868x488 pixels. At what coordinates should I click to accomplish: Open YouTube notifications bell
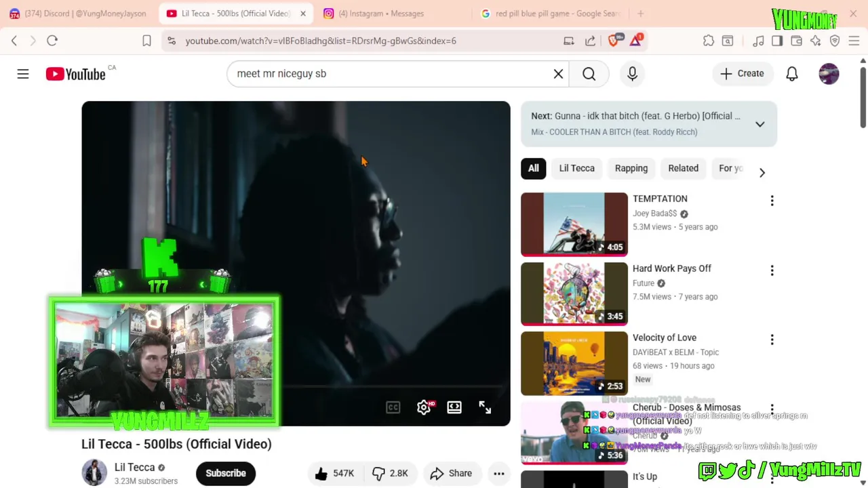pos(792,74)
